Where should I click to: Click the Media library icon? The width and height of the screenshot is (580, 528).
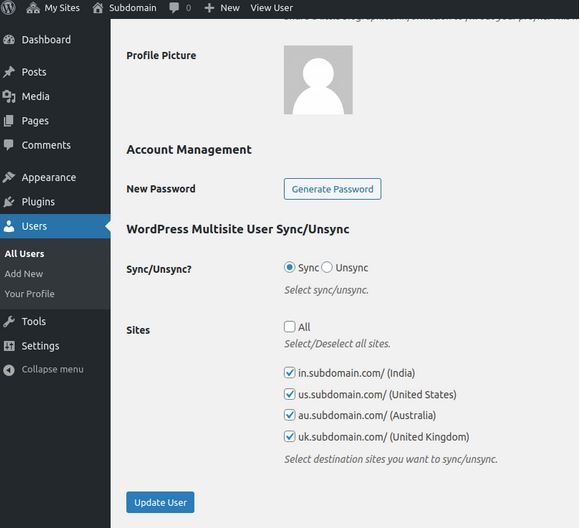(9, 96)
